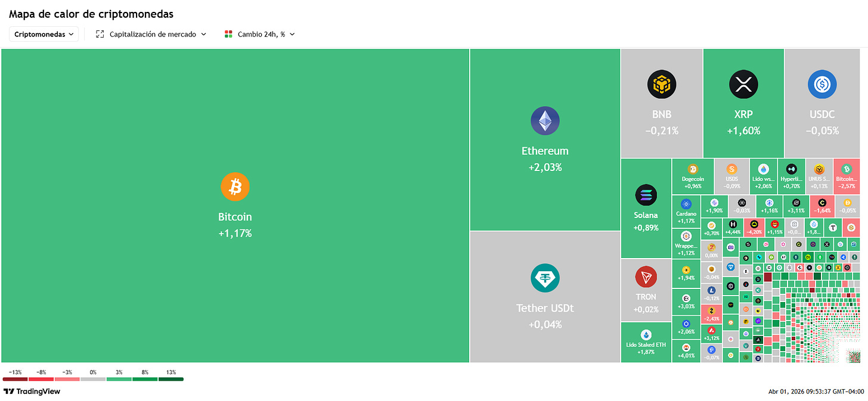Click the BNB logo icon
The image size is (868, 401).
[662, 85]
